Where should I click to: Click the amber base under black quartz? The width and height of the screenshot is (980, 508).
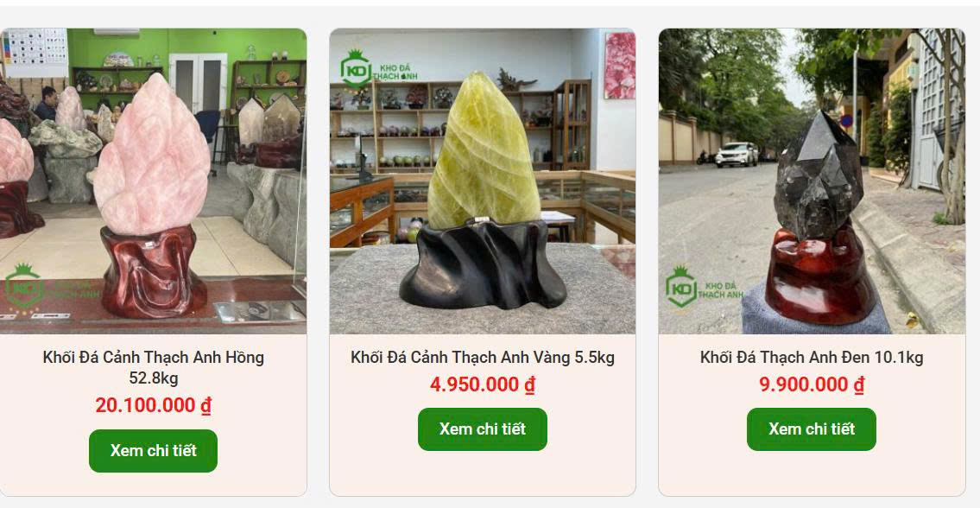[x=820, y=278]
